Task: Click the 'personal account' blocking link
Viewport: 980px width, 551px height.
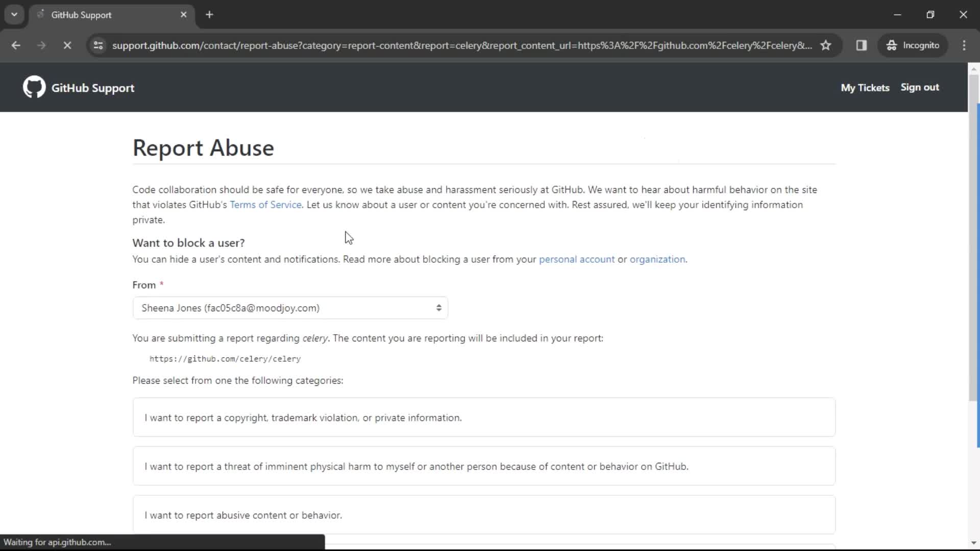Action: [576, 259]
